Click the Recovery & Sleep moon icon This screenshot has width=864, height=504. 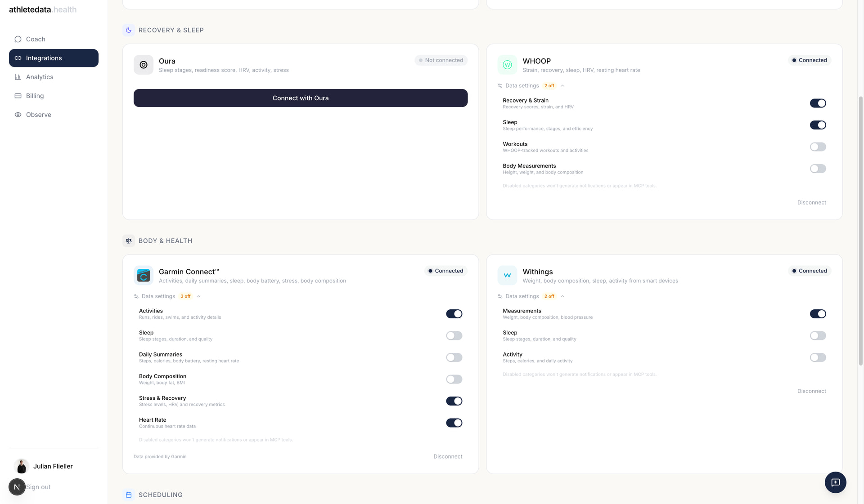[x=129, y=30]
